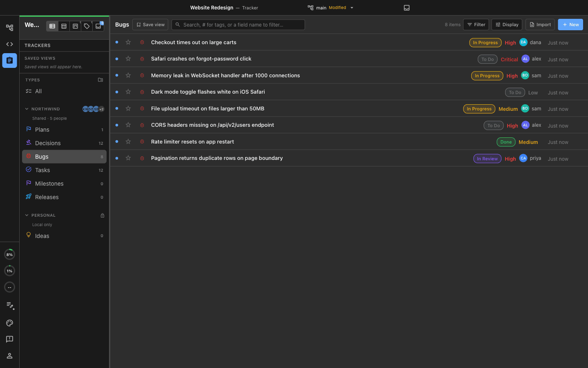Click the Import button
The width and height of the screenshot is (588, 368).
[540, 25]
